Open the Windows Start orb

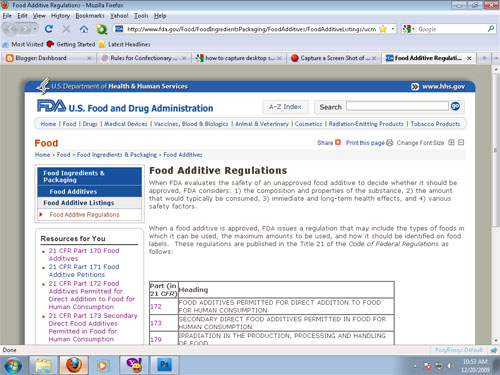(x=13, y=366)
